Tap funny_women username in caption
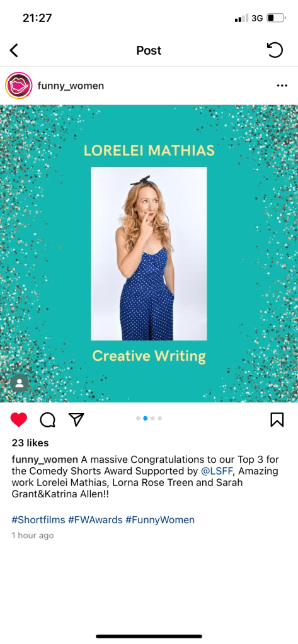The image size is (298, 644). 45,459
